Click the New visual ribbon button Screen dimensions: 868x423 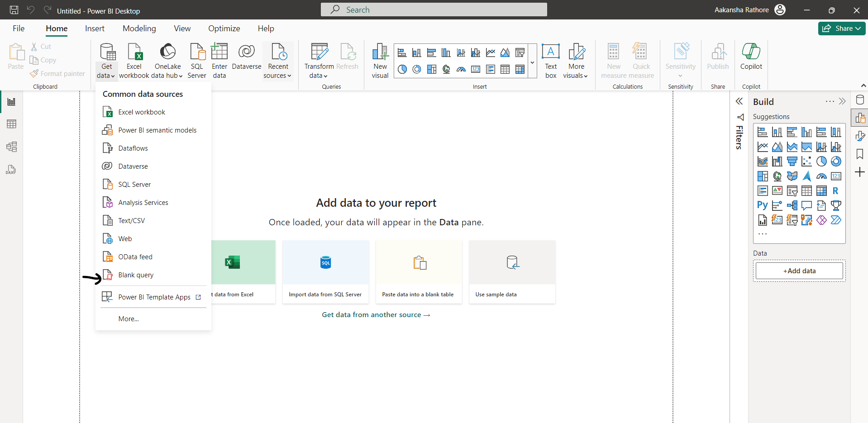pos(380,61)
